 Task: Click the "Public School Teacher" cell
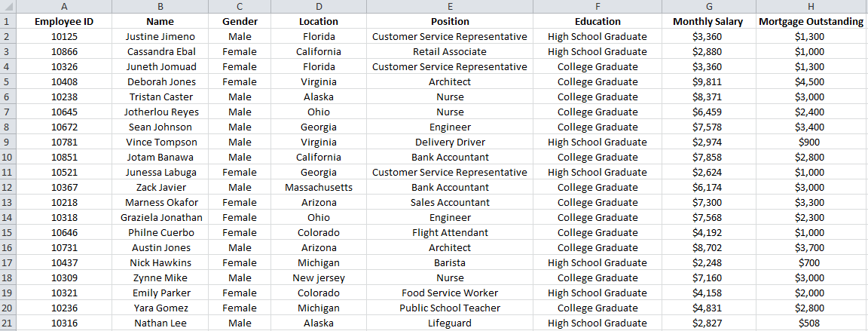pos(450,308)
